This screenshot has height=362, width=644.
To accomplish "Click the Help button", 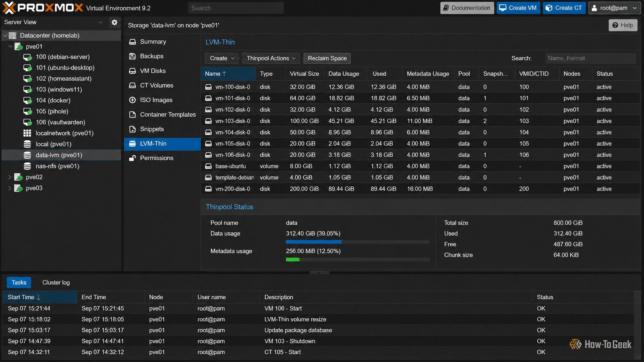I will [623, 25].
